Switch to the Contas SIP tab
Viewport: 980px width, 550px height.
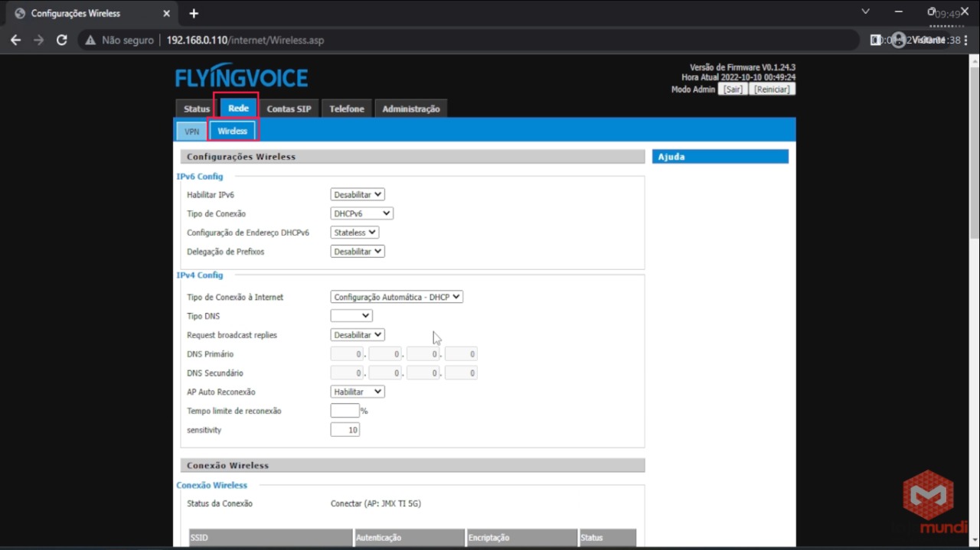coord(289,109)
